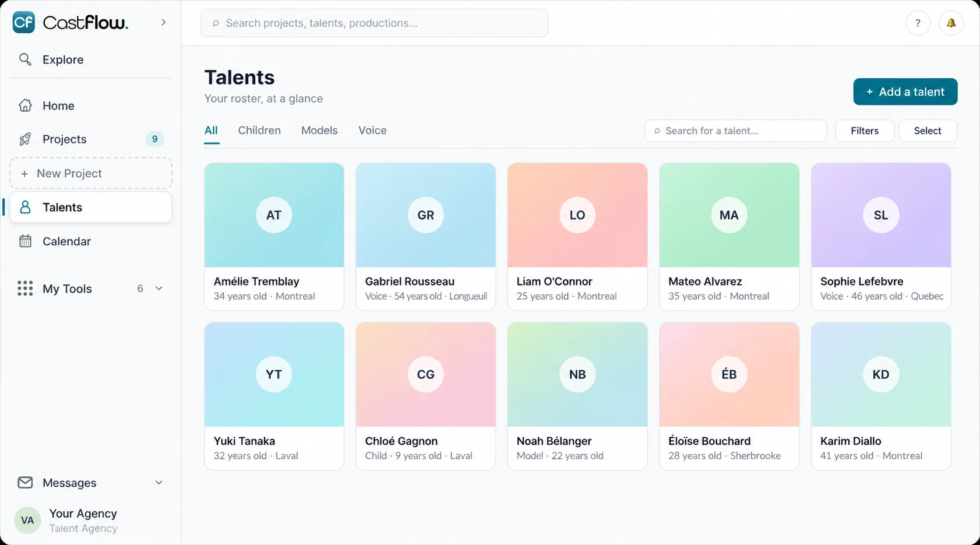This screenshot has height=545, width=980.
Task: Click the name Gabriel Rousseau
Action: (410, 282)
